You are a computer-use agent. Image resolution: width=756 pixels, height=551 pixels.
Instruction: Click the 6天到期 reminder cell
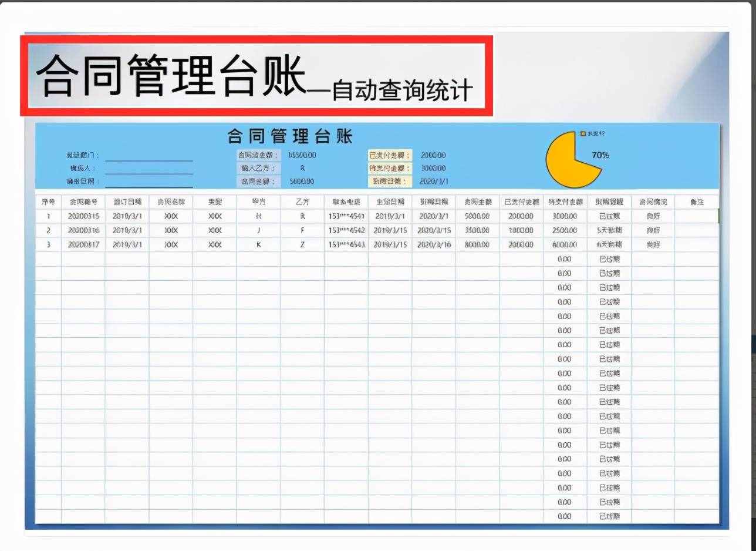coord(609,244)
